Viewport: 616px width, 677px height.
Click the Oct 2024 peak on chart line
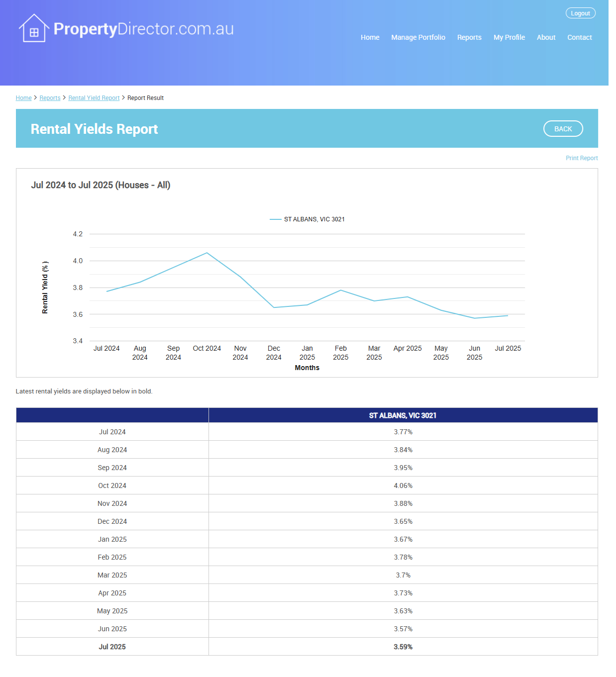click(207, 253)
